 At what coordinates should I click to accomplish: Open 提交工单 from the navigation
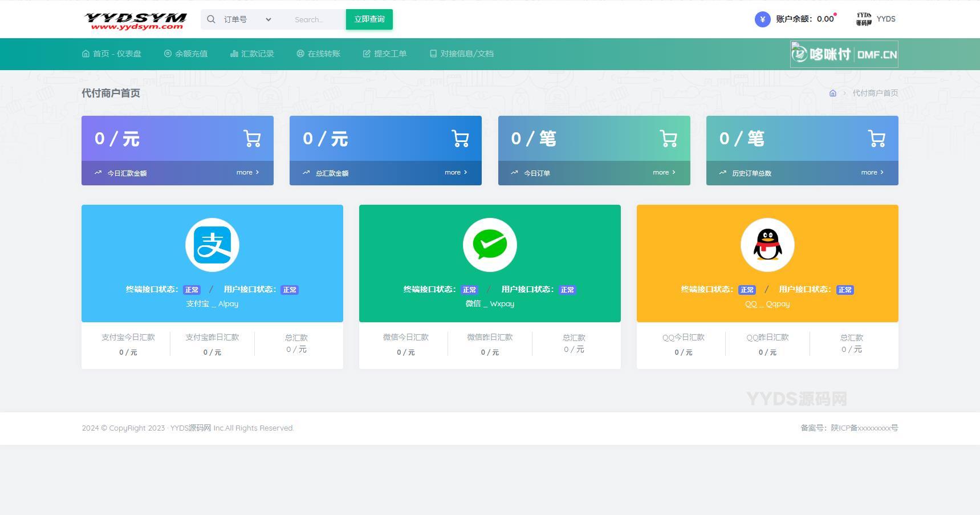point(385,54)
